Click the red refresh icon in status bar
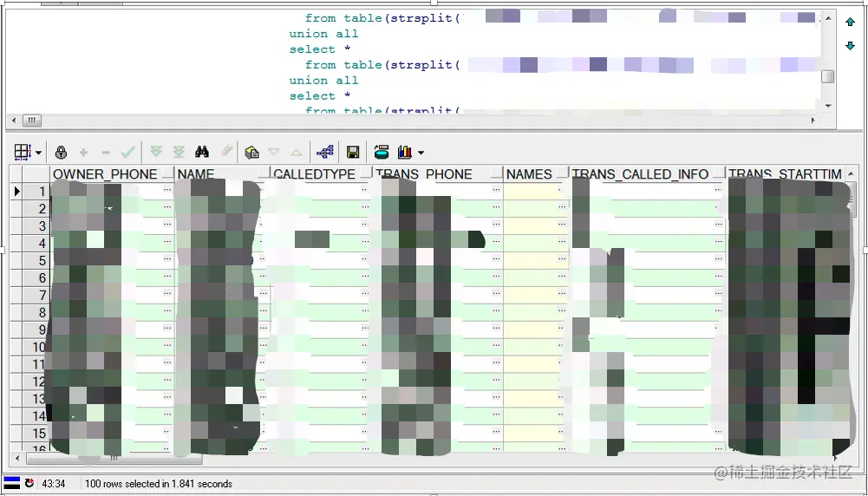The width and height of the screenshot is (868, 496). click(x=29, y=483)
